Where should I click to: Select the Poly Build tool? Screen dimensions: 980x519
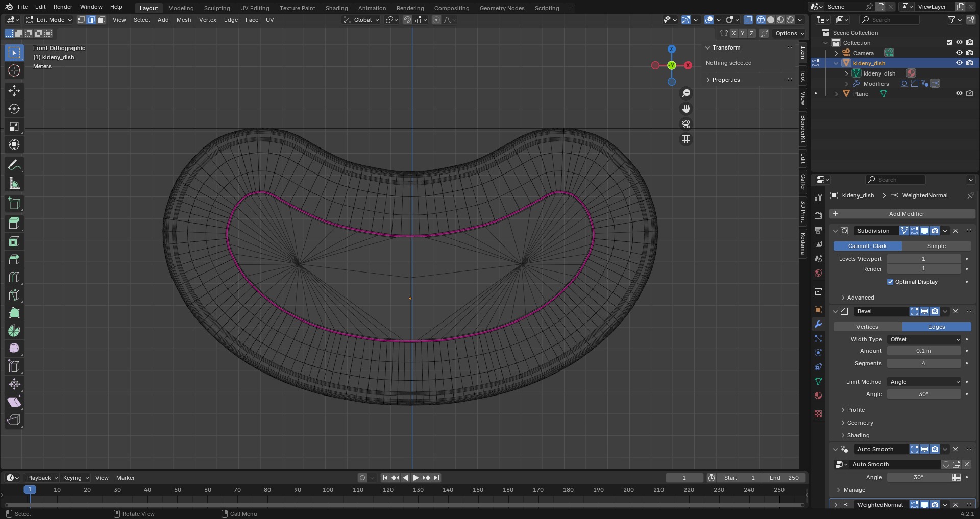(x=14, y=313)
